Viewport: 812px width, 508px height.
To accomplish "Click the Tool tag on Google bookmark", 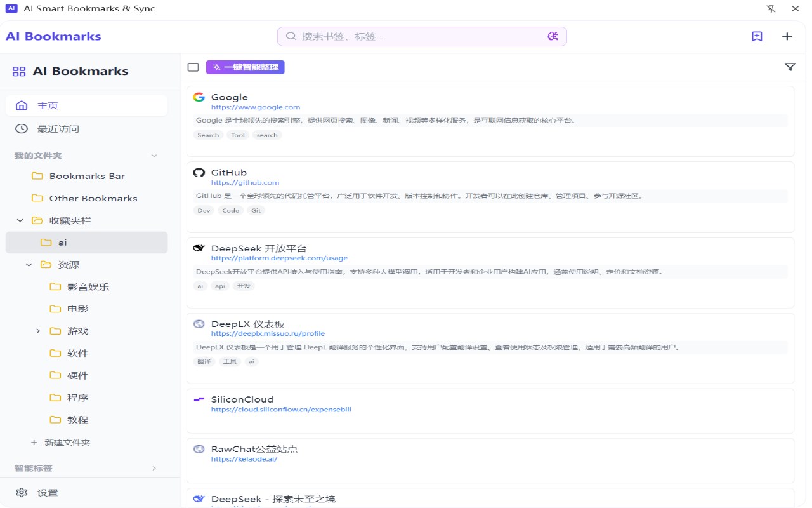I will (238, 135).
